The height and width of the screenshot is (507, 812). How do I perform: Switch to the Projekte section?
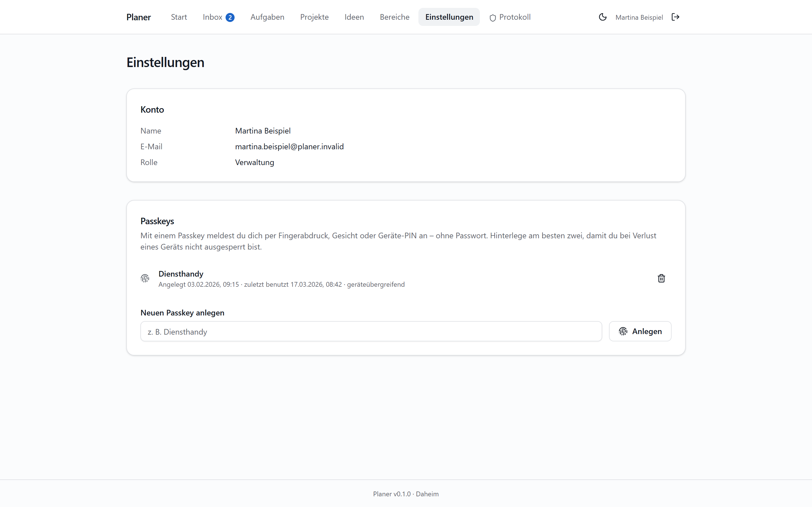pyautogui.click(x=314, y=17)
